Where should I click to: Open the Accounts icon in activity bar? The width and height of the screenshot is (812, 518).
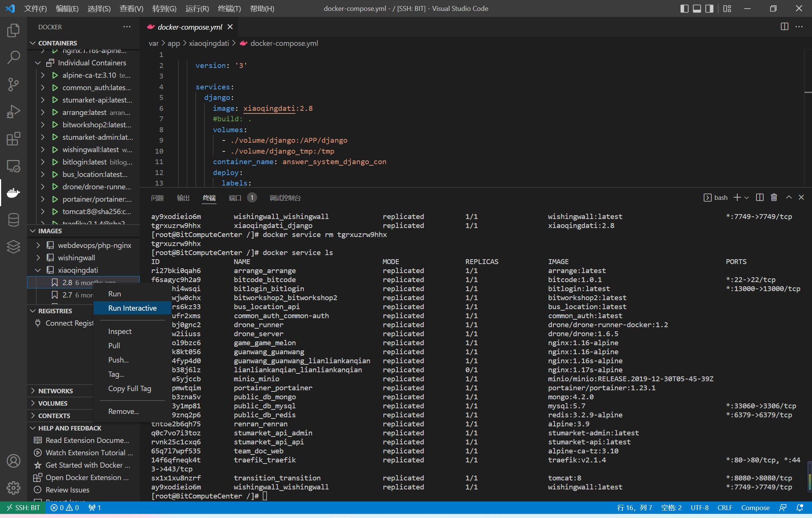[x=14, y=461]
